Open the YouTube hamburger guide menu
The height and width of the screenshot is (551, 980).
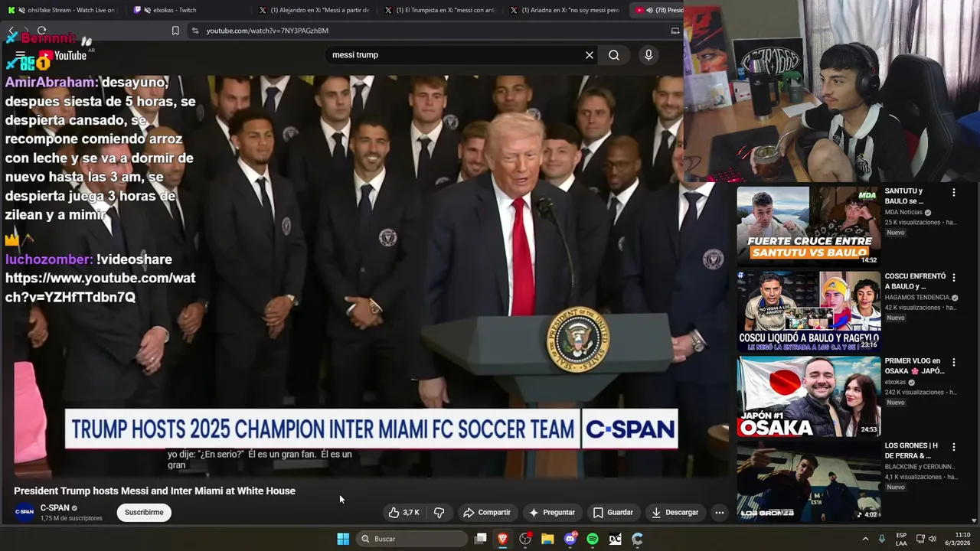21,55
